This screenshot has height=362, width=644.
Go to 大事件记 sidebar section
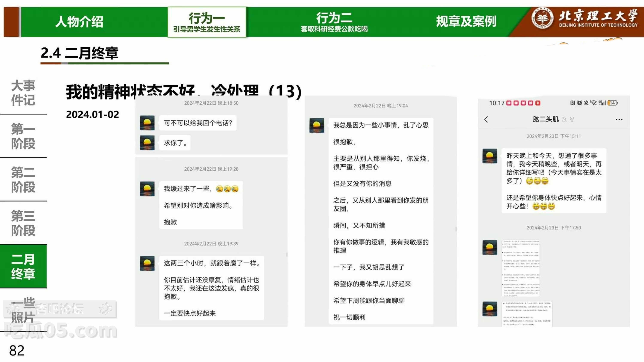point(23,93)
